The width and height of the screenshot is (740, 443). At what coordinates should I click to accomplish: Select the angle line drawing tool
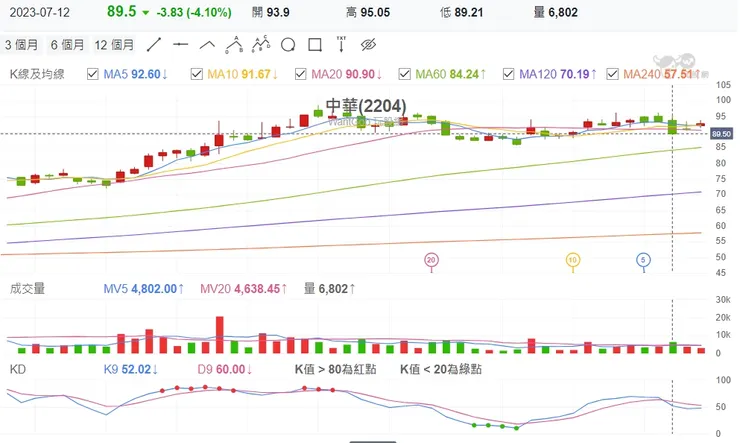click(x=207, y=45)
